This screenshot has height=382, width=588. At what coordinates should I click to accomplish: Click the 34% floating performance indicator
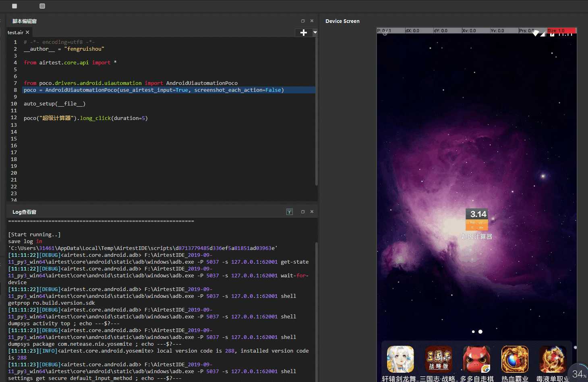point(579,373)
